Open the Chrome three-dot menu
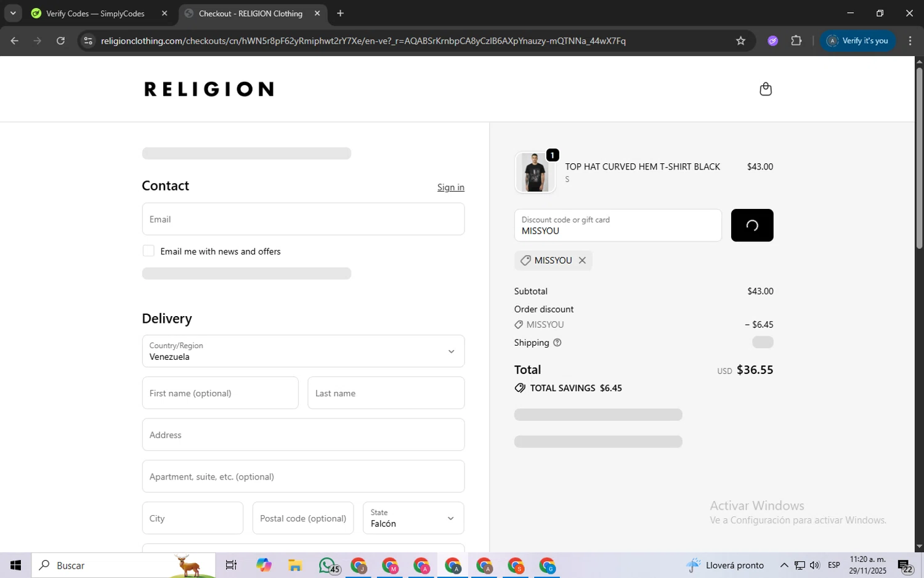This screenshot has height=578, width=924. click(x=910, y=41)
